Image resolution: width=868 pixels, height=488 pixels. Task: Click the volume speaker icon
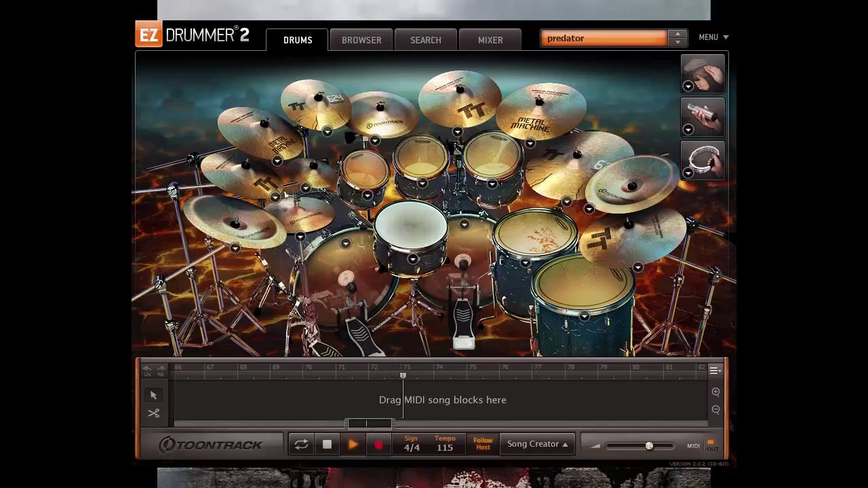(x=595, y=446)
